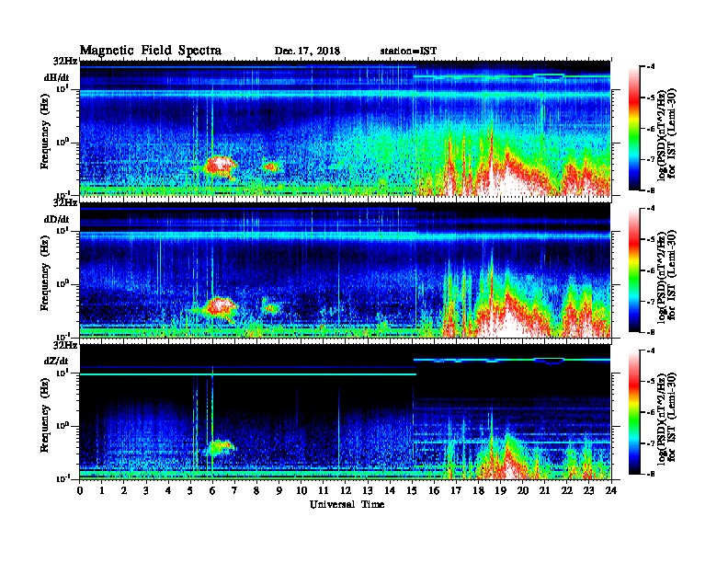Click the -4 value on dH/dt colorbar
728x563 pixels.
click(651, 66)
